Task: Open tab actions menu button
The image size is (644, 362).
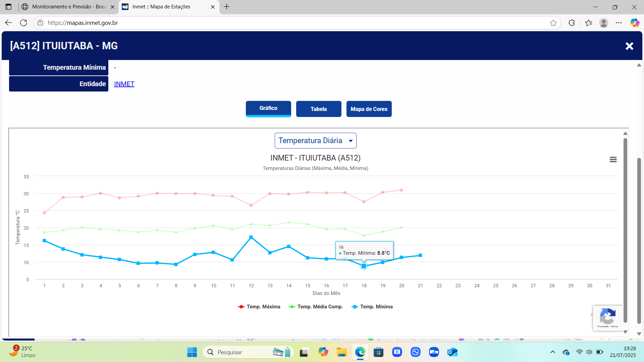Action: [8, 7]
